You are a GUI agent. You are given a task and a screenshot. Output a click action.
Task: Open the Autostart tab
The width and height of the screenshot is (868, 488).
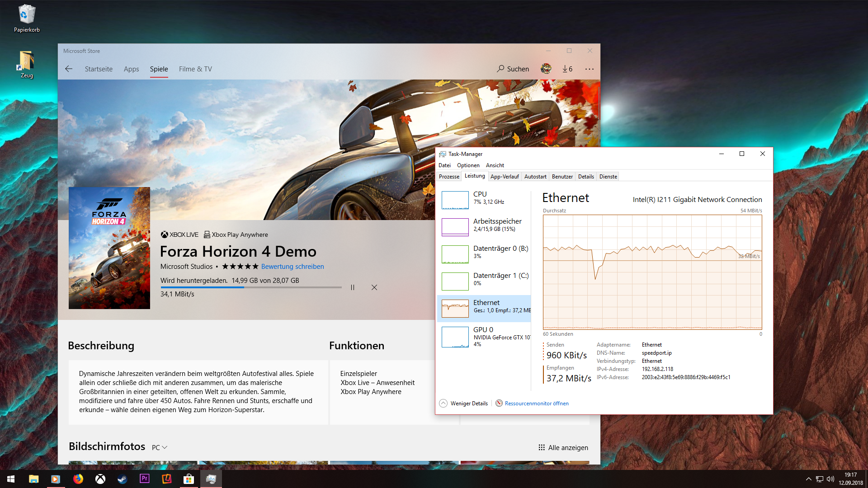535,177
